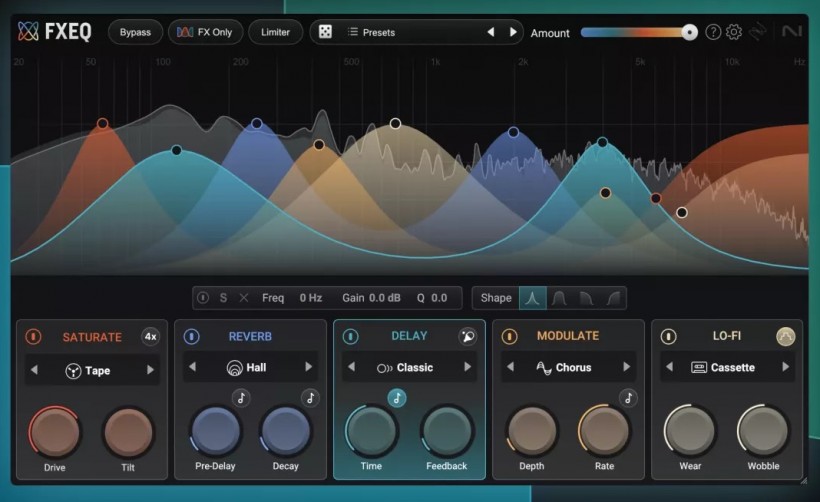Toggle the Limiter

click(275, 32)
